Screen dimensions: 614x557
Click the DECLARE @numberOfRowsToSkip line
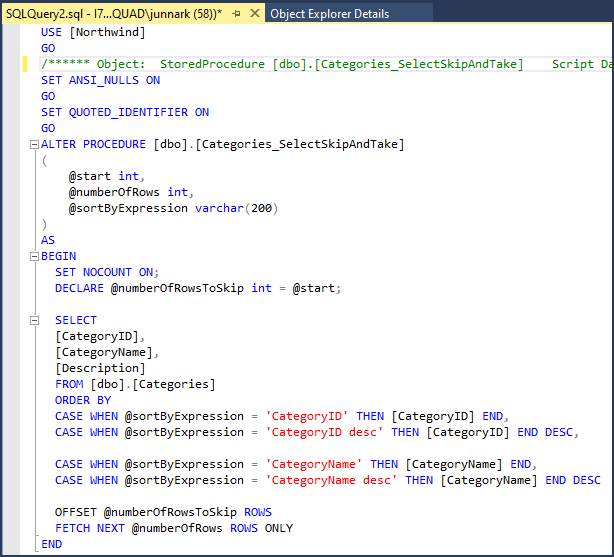197,288
